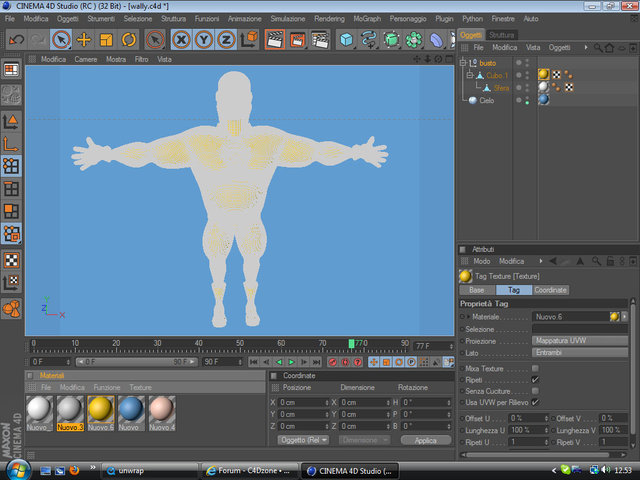Click the Materiale field showing Nuovo.6

(x=571, y=317)
